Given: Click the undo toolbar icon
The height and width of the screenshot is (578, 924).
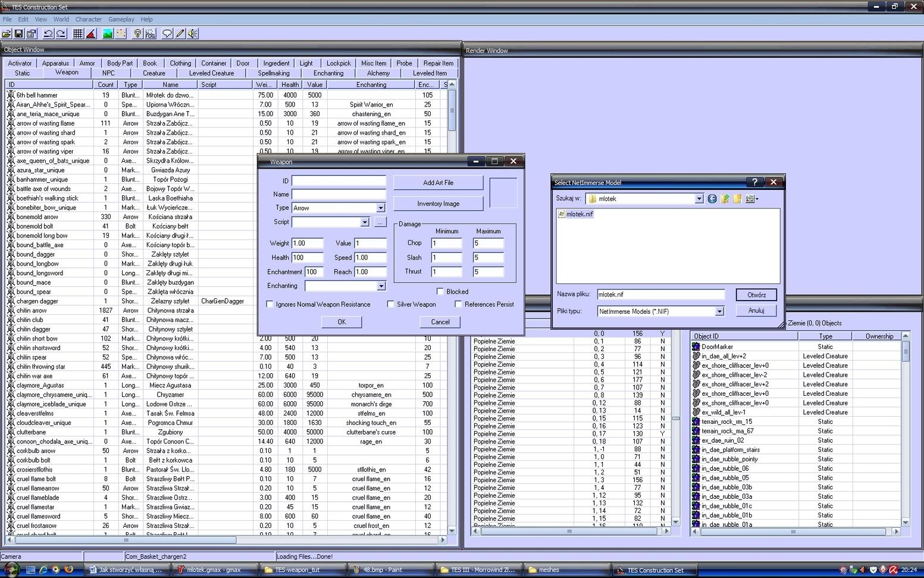Looking at the screenshot, I should coord(48,34).
